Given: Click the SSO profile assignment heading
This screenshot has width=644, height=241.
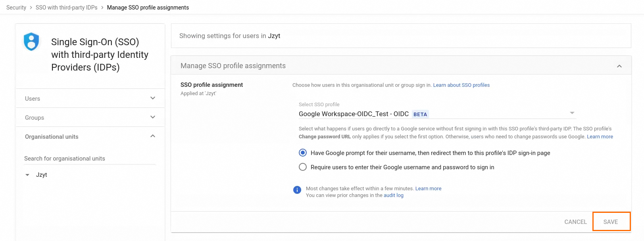Looking at the screenshot, I should point(211,85).
